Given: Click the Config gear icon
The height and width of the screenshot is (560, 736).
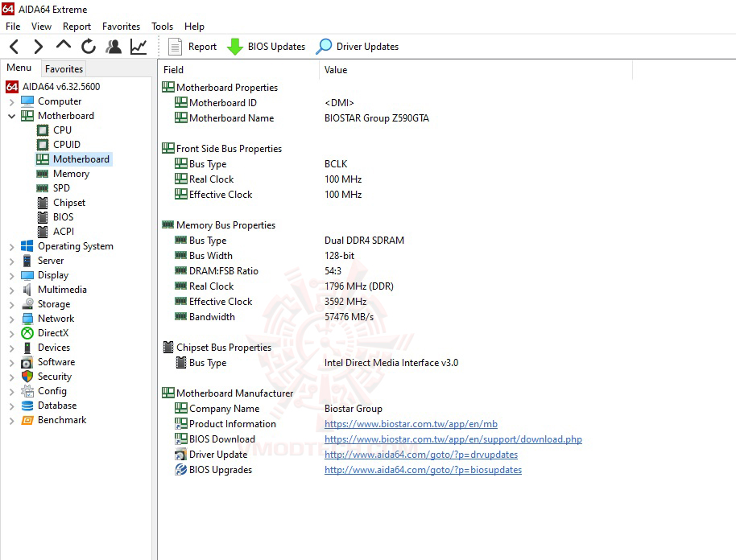Looking at the screenshot, I should tap(27, 391).
